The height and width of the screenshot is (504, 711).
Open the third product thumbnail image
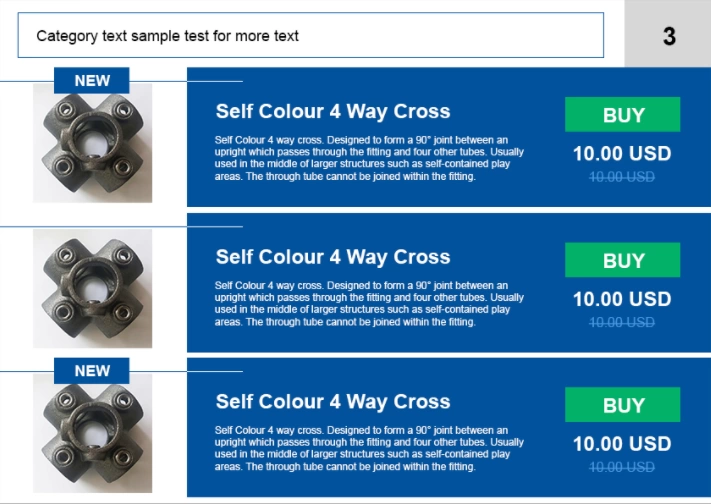[93, 432]
